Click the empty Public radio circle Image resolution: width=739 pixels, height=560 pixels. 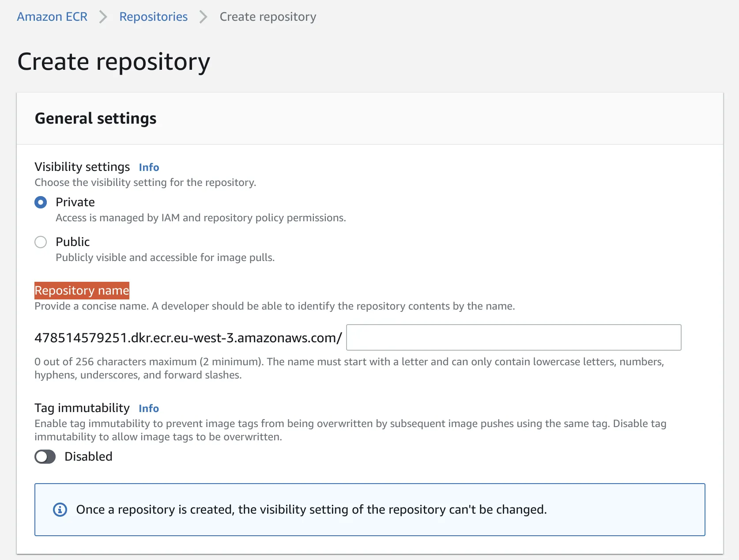[x=40, y=242]
